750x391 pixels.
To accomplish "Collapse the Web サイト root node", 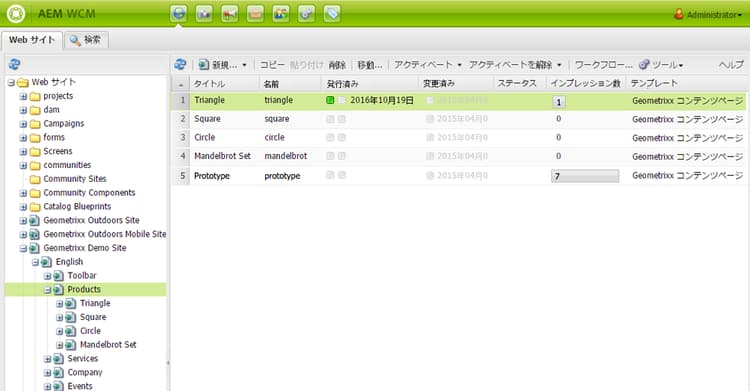I will 11,83.
